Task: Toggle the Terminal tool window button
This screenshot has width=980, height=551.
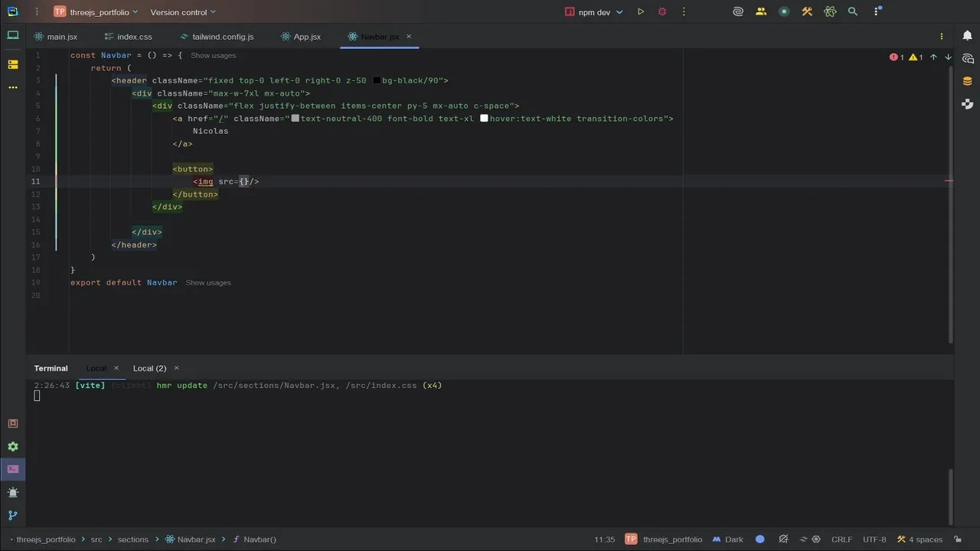Action: click(12, 469)
